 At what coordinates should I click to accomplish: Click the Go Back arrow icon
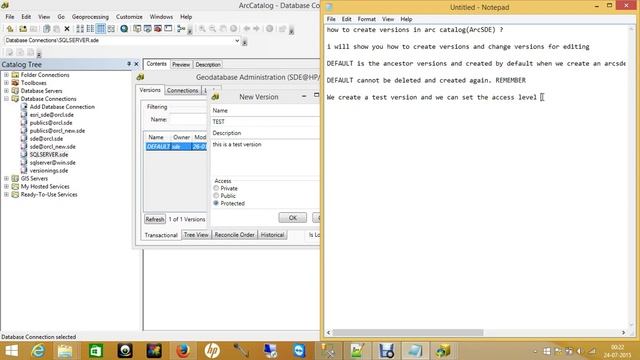point(247,29)
